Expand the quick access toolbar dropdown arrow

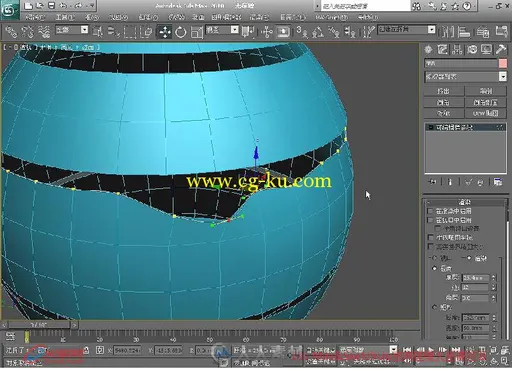(x=92, y=5)
